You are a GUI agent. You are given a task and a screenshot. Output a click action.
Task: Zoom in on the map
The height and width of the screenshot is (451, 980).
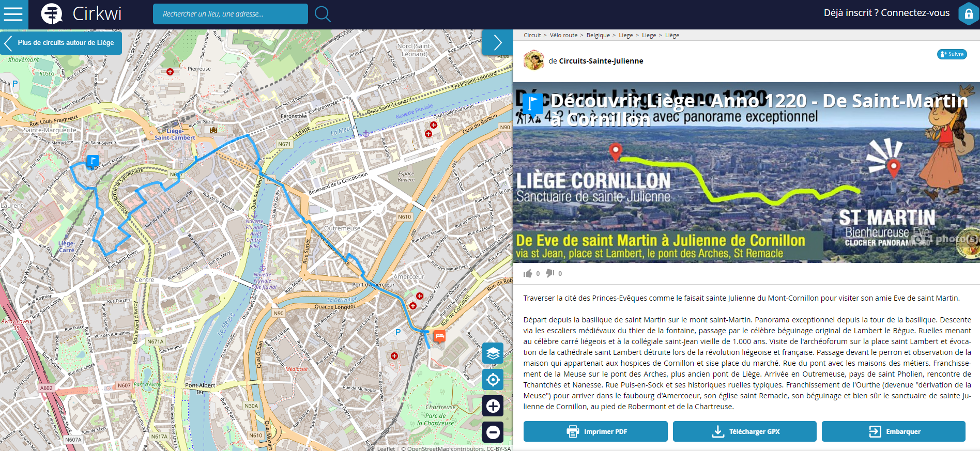pyautogui.click(x=493, y=406)
